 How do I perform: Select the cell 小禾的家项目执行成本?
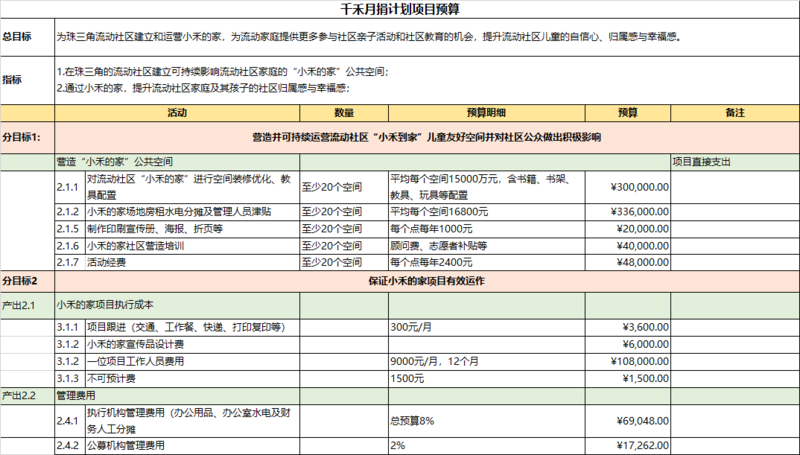177,306
